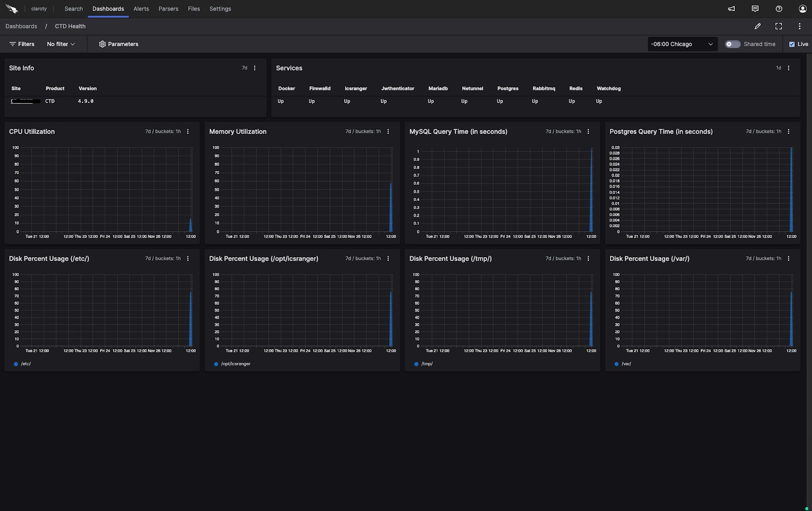Navigate to the Dashboards breadcrumb link
The width and height of the screenshot is (812, 511).
point(21,26)
